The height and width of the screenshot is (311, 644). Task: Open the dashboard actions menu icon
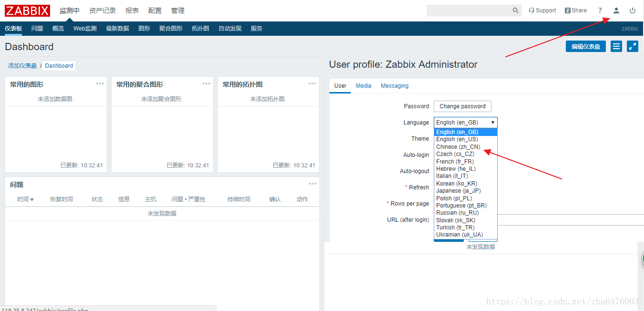click(616, 46)
